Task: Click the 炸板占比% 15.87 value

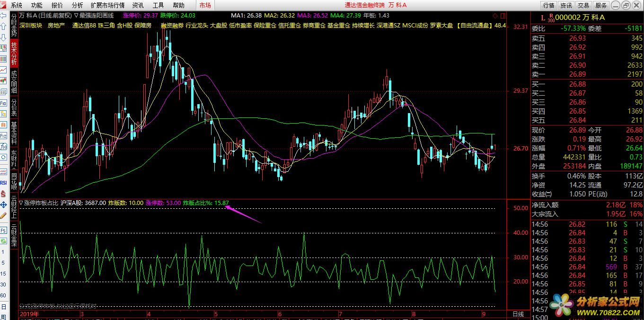Action: pos(221,203)
